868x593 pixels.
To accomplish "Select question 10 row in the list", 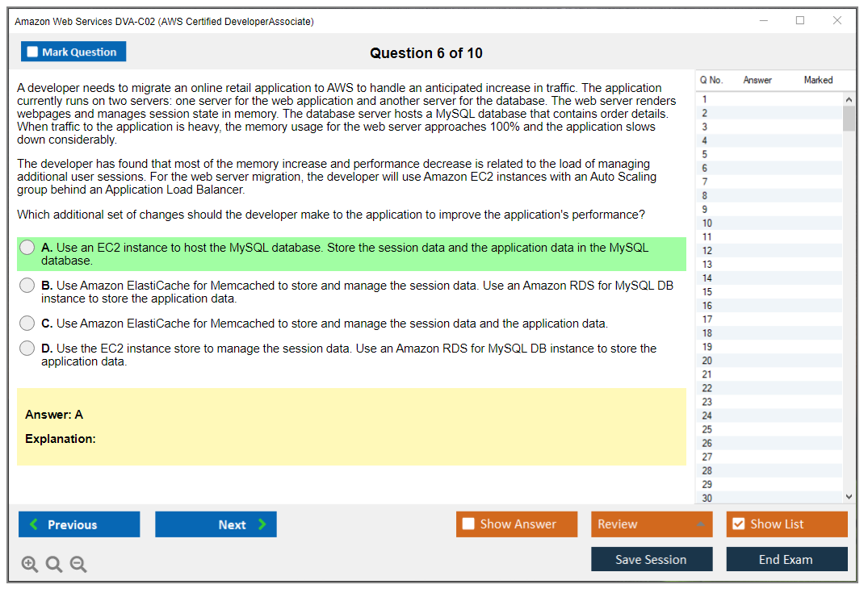I will [x=767, y=223].
